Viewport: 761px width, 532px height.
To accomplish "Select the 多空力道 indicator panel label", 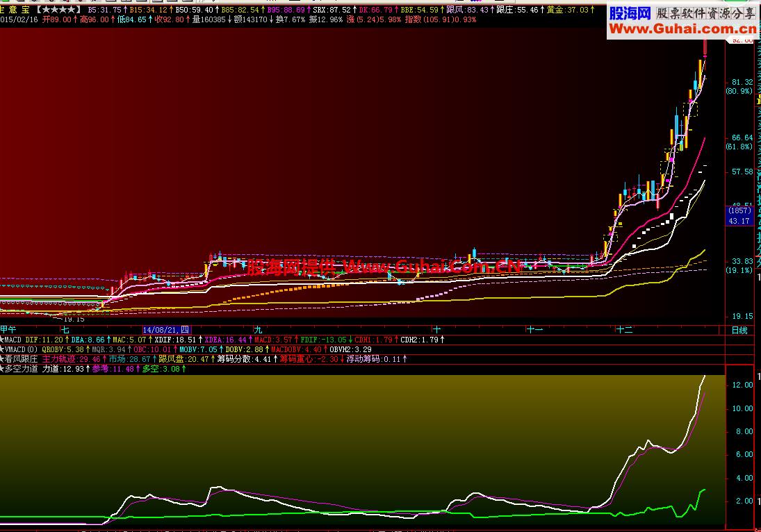I will 22,369.
